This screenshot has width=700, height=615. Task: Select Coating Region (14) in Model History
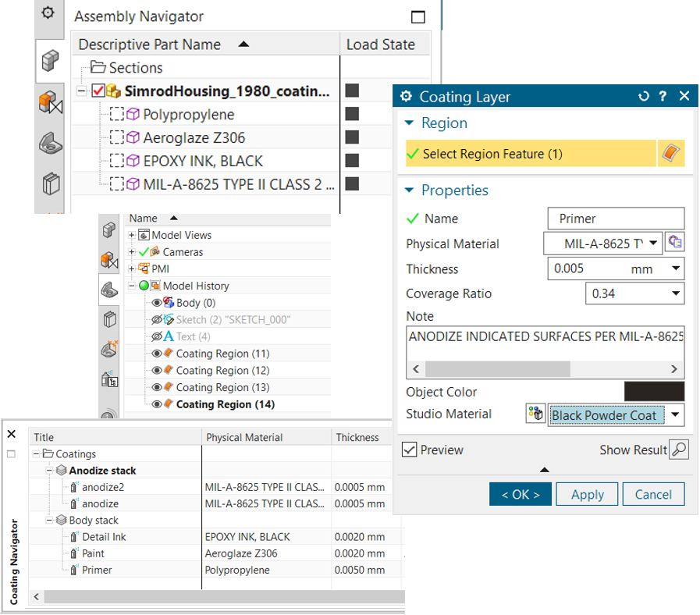point(225,404)
